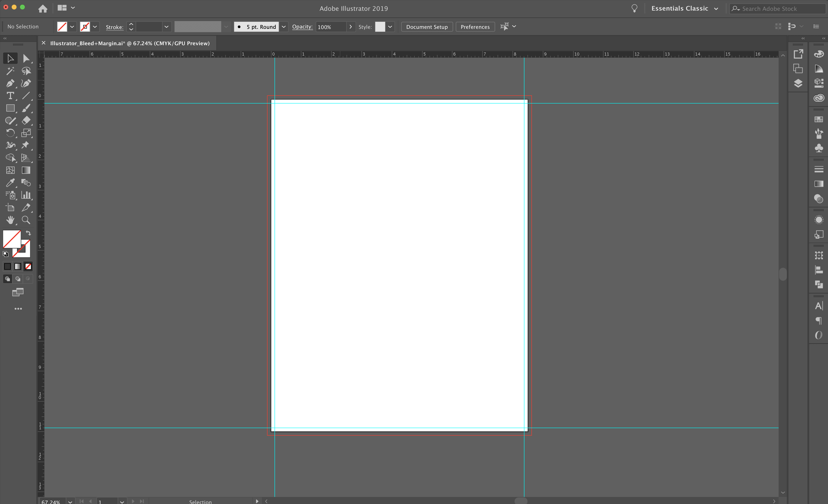Open the stroke weight dropdown
The image size is (828, 504).
pyautogui.click(x=166, y=27)
